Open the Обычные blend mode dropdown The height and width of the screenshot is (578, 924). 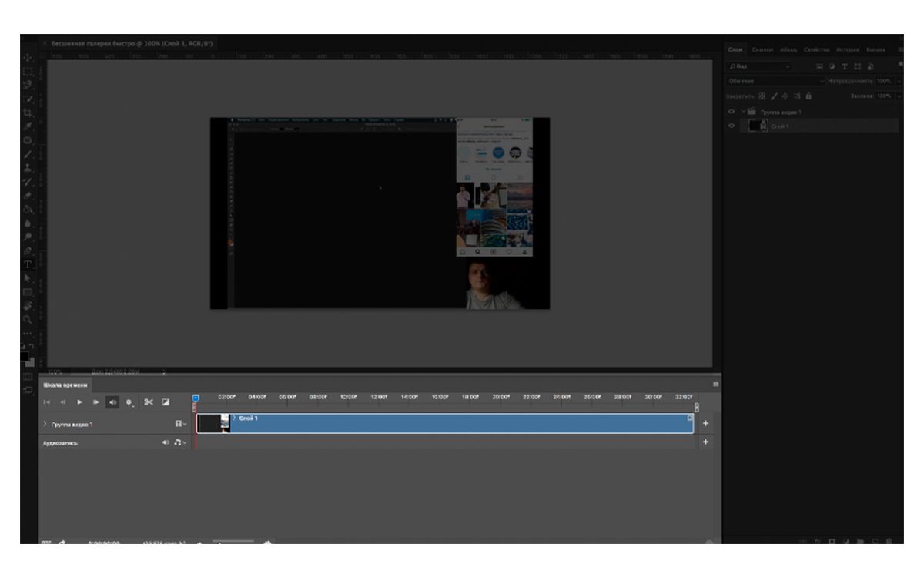coord(776,81)
